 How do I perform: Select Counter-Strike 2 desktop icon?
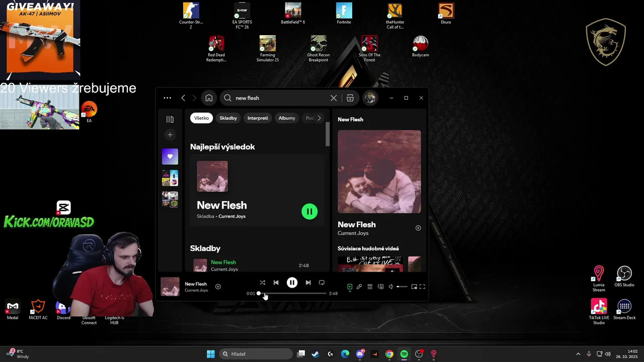click(191, 16)
